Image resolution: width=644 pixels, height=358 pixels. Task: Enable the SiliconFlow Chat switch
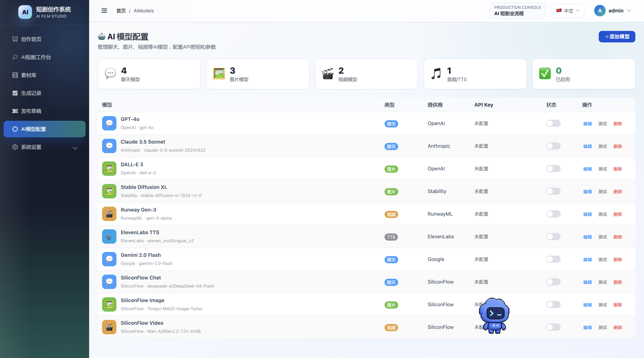553,282
